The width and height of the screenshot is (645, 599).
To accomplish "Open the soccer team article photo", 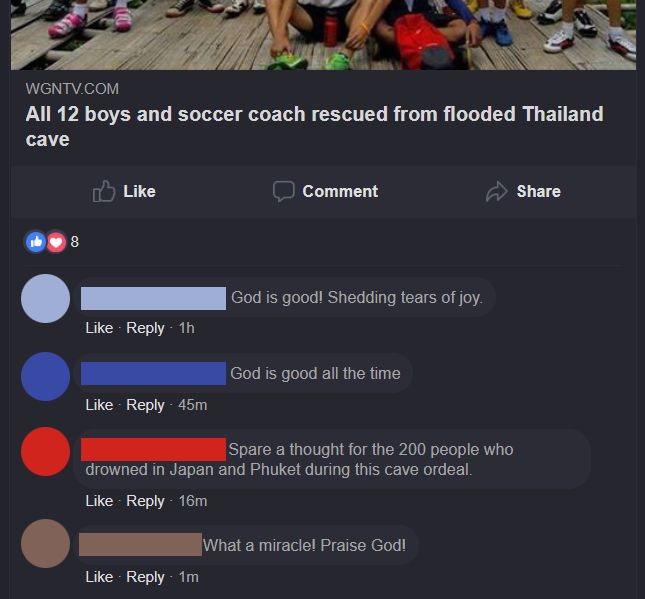I will click(x=323, y=35).
